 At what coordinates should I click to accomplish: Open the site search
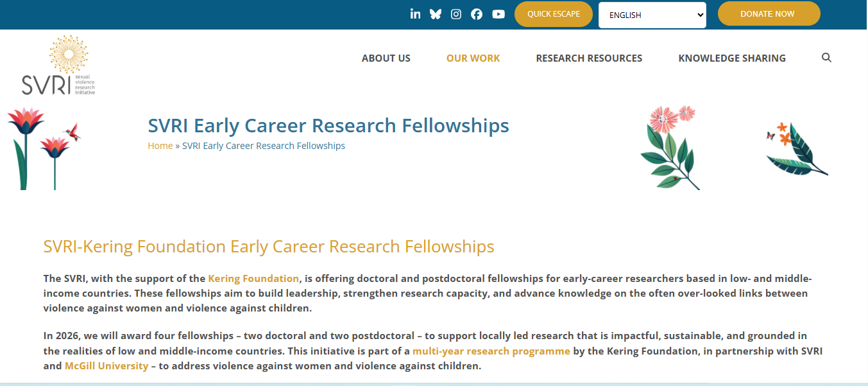pos(826,57)
